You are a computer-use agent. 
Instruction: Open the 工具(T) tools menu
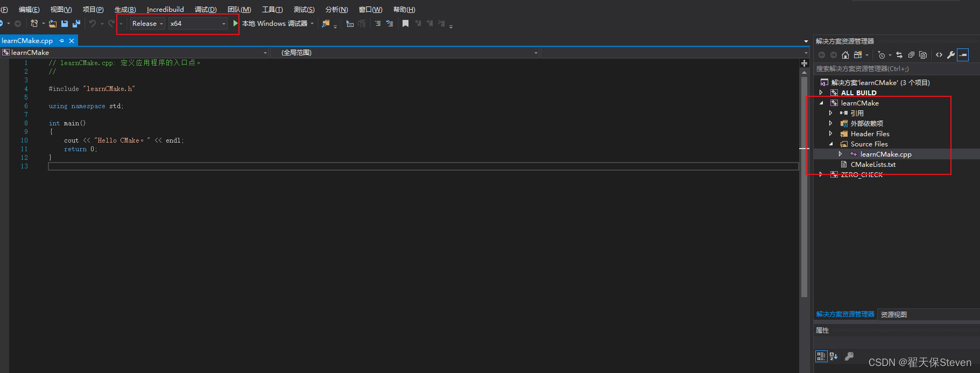coord(272,10)
